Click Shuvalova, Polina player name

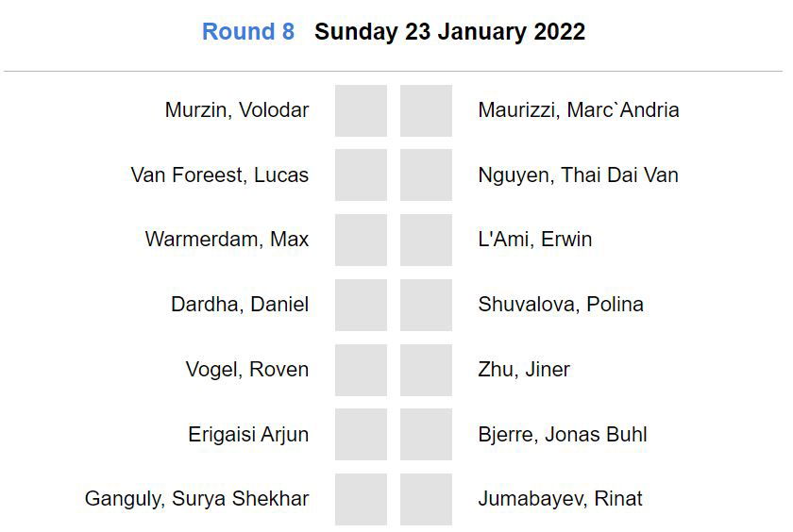[x=561, y=304]
